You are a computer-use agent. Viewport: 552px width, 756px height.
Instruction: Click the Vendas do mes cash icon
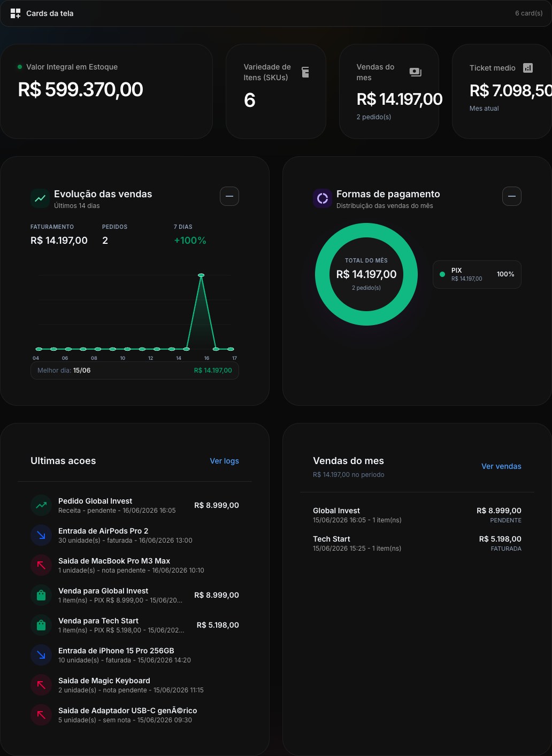(415, 72)
